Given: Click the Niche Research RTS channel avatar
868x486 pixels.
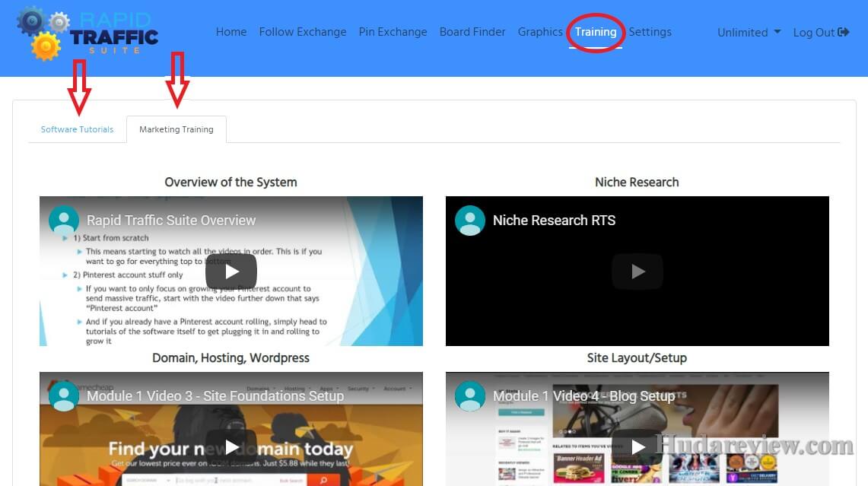Looking at the screenshot, I should point(470,221).
